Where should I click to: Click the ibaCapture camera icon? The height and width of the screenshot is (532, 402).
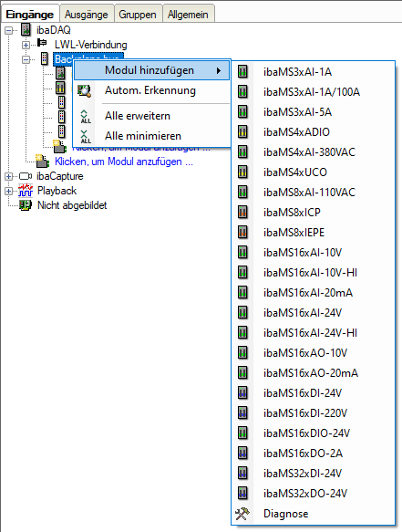click(x=26, y=176)
